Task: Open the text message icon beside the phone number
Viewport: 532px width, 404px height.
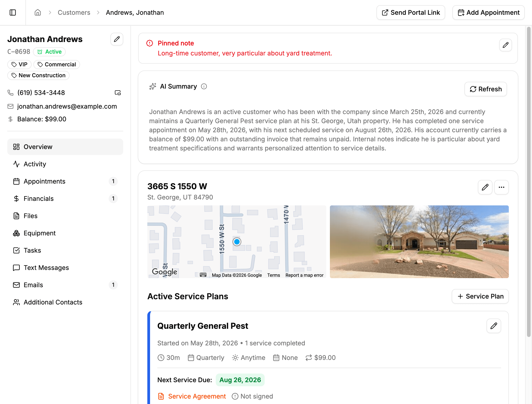Action: pyautogui.click(x=118, y=93)
